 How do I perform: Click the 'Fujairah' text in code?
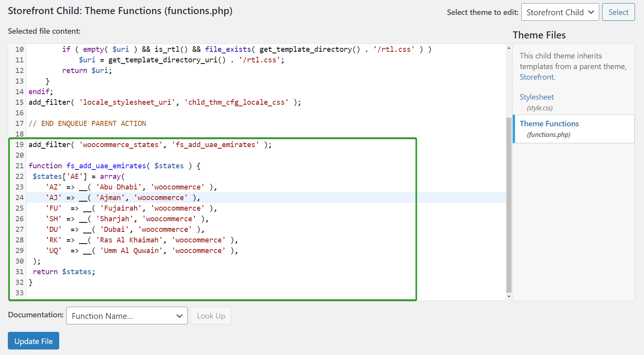(121, 208)
